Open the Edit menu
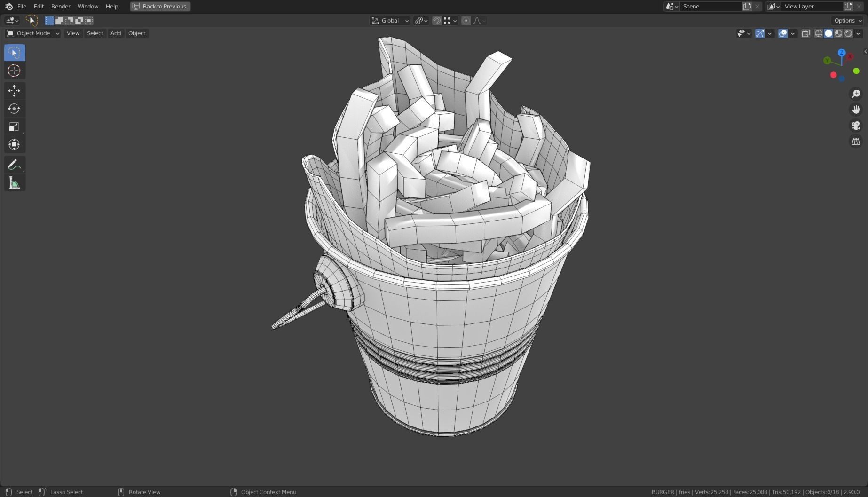This screenshot has height=497, width=868. [39, 7]
